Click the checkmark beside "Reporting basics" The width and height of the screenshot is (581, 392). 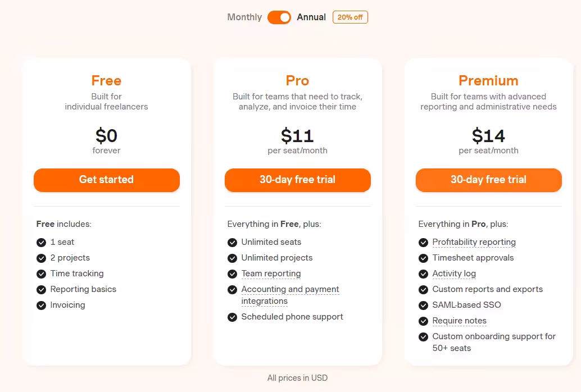[41, 289]
